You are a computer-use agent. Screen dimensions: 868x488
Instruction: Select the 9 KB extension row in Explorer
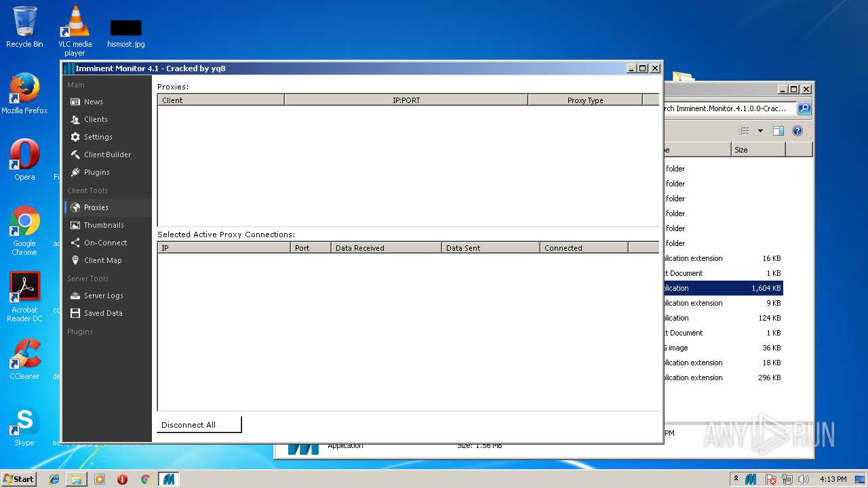coord(724,303)
